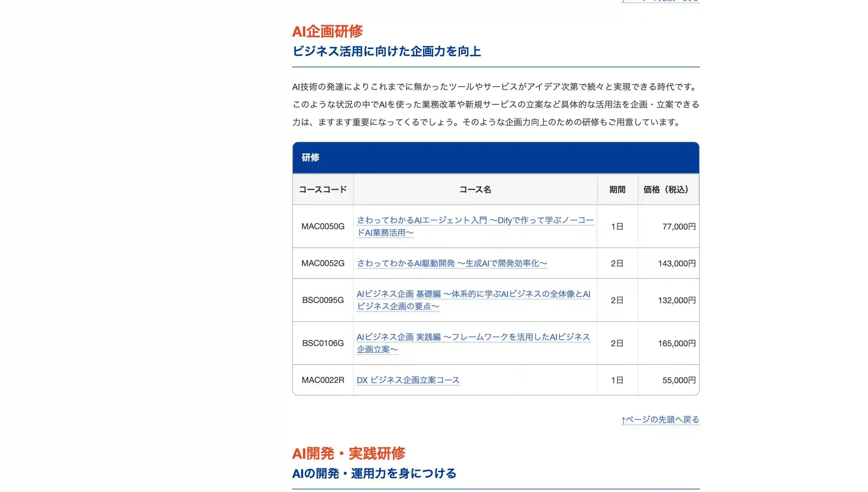Open the AIビジネス企画 基礎編 course link
The height and width of the screenshot is (492, 868).
tap(473, 300)
